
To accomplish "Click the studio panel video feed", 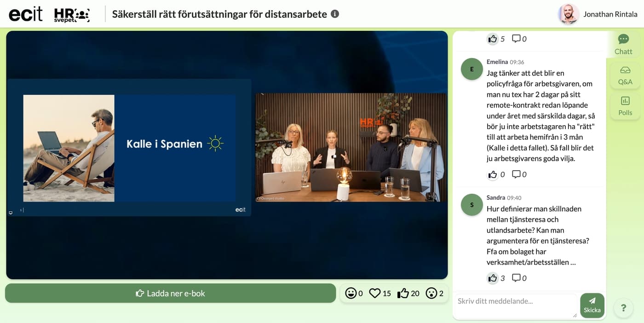I will coord(351,147).
